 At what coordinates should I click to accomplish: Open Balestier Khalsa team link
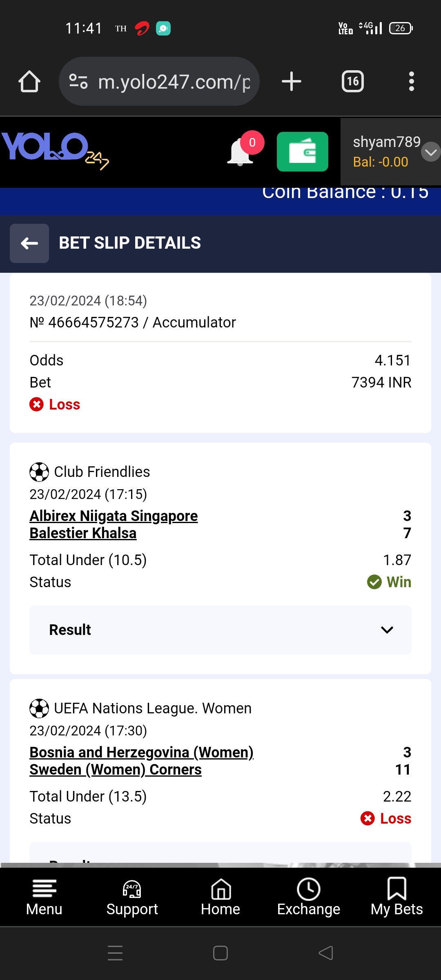[83, 533]
